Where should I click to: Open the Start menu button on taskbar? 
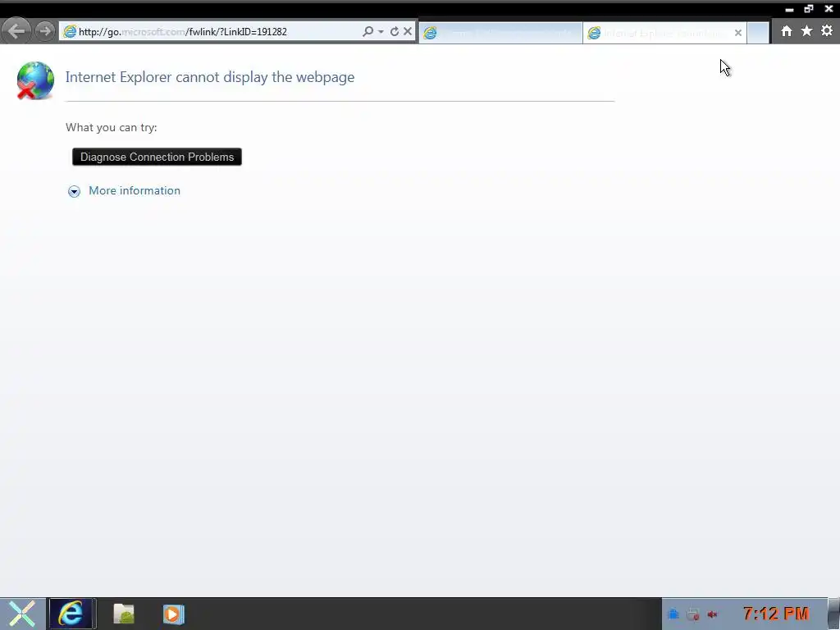point(22,614)
